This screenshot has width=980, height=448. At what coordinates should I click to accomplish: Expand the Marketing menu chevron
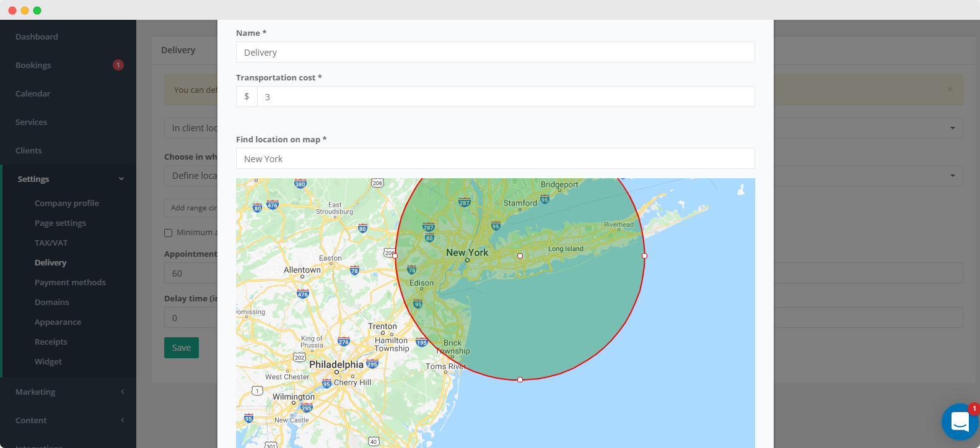point(123,392)
